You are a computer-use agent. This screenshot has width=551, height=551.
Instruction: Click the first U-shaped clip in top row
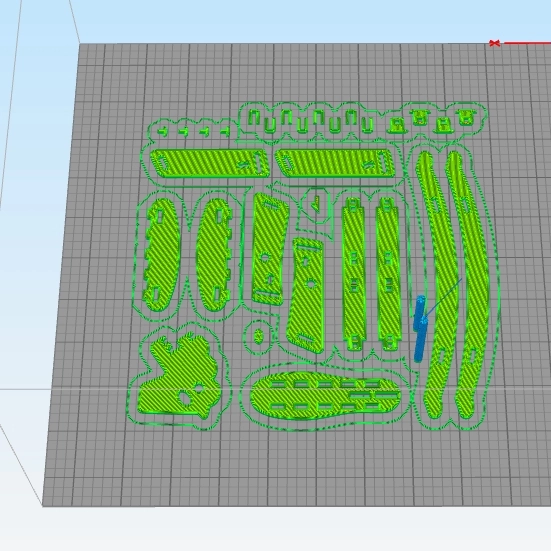click(x=253, y=117)
